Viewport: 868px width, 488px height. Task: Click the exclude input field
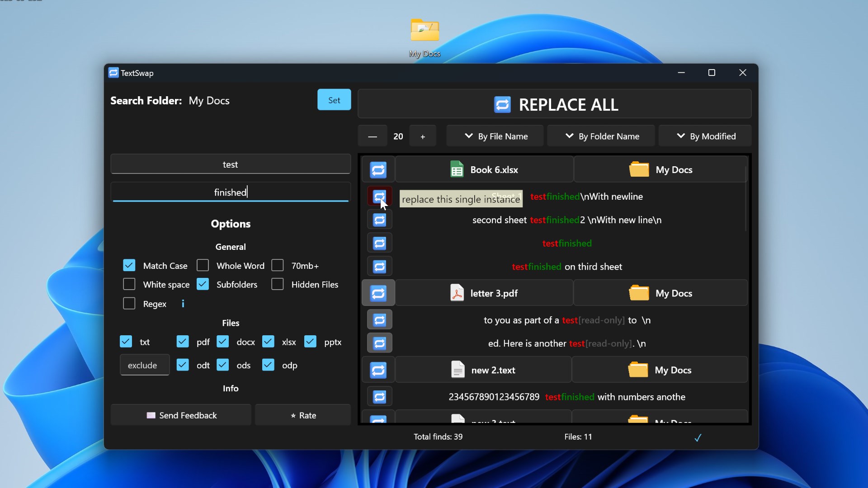tap(145, 365)
